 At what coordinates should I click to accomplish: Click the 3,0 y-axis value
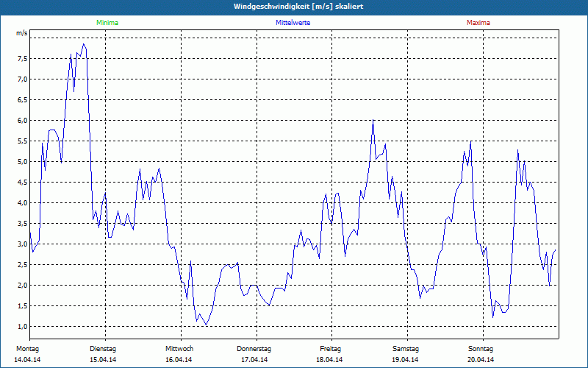[22, 244]
